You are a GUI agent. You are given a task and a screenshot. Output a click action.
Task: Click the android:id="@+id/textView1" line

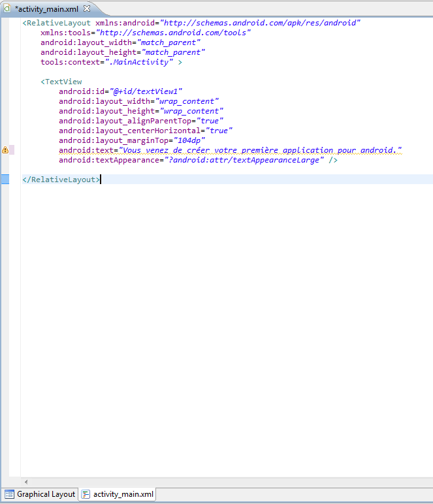[121, 91]
